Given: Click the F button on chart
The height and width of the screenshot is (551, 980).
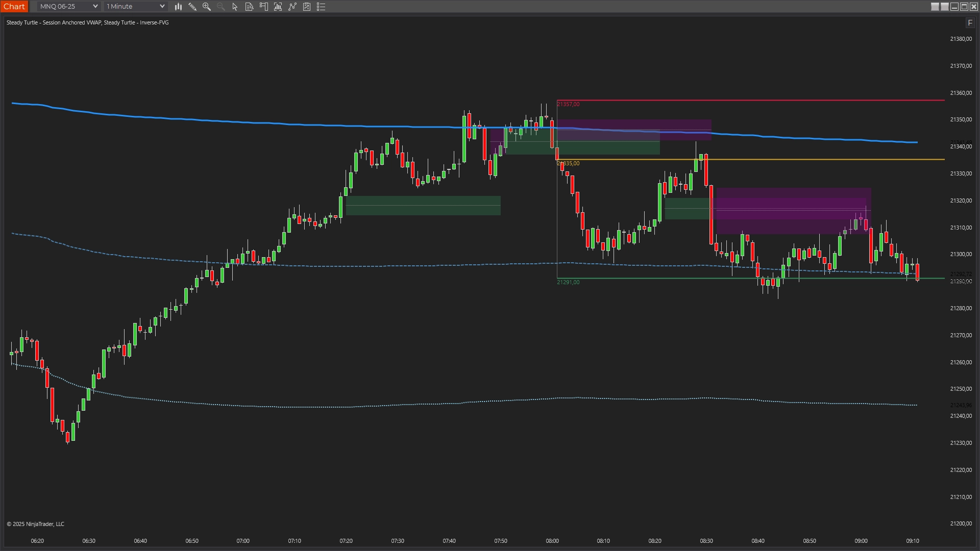Looking at the screenshot, I should [970, 23].
